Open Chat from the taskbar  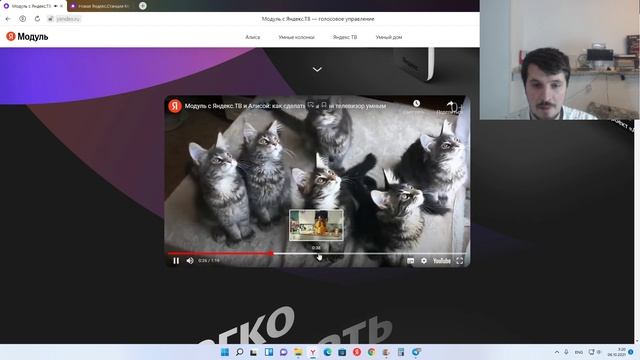[x=283, y=352]
